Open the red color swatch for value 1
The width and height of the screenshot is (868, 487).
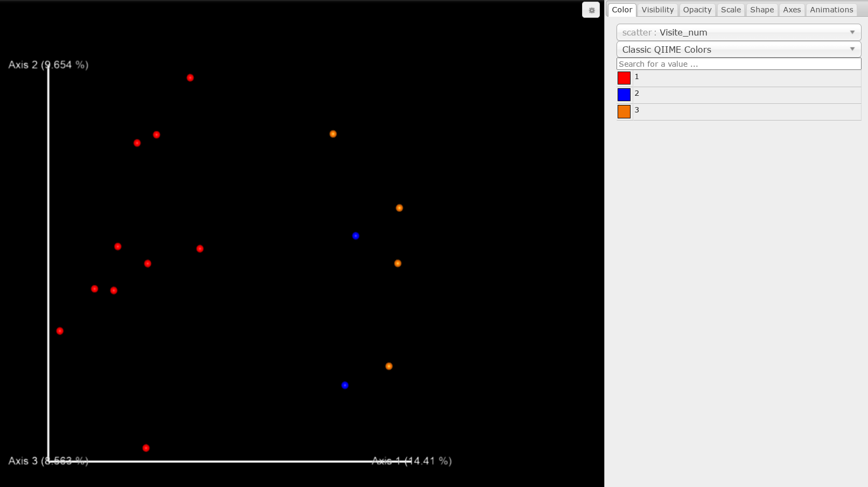click(624, 78)
